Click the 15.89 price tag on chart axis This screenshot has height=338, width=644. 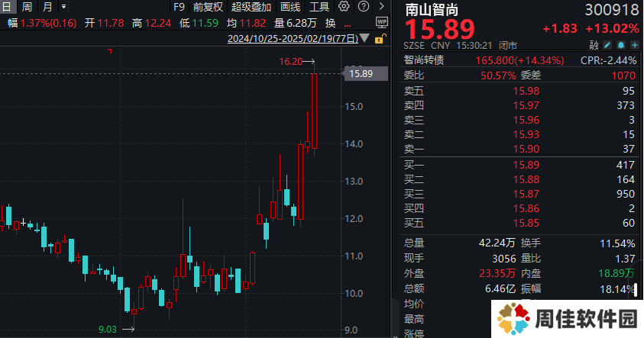[365, 74]
